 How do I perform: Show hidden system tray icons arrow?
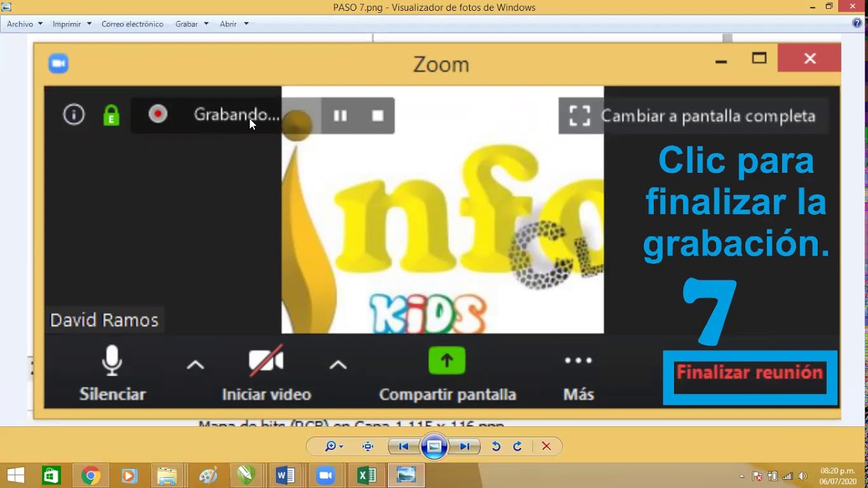(x=742, y=476)
